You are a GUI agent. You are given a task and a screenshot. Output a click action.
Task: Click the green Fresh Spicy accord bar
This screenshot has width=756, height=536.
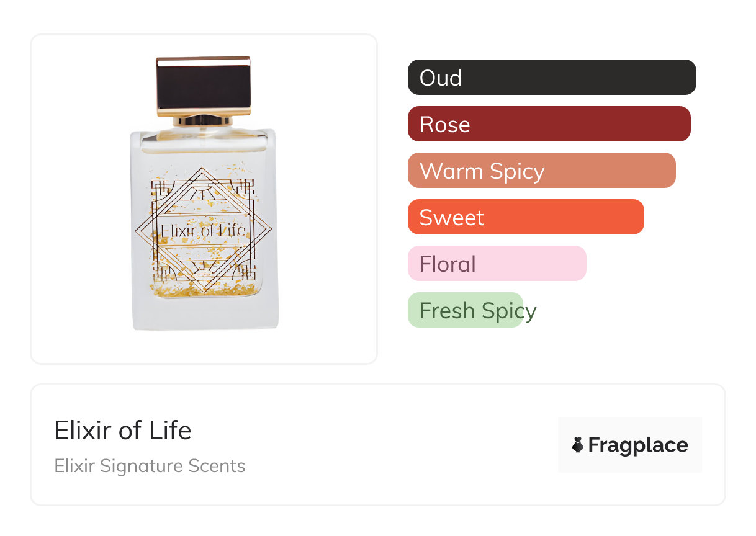click(x=466, y=310)
